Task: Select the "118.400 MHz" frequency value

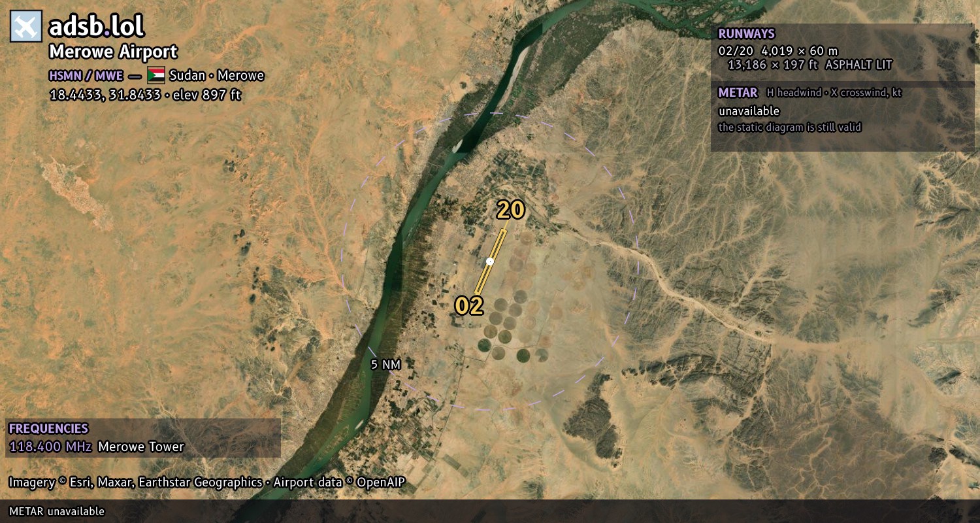Action: [50, 447]
